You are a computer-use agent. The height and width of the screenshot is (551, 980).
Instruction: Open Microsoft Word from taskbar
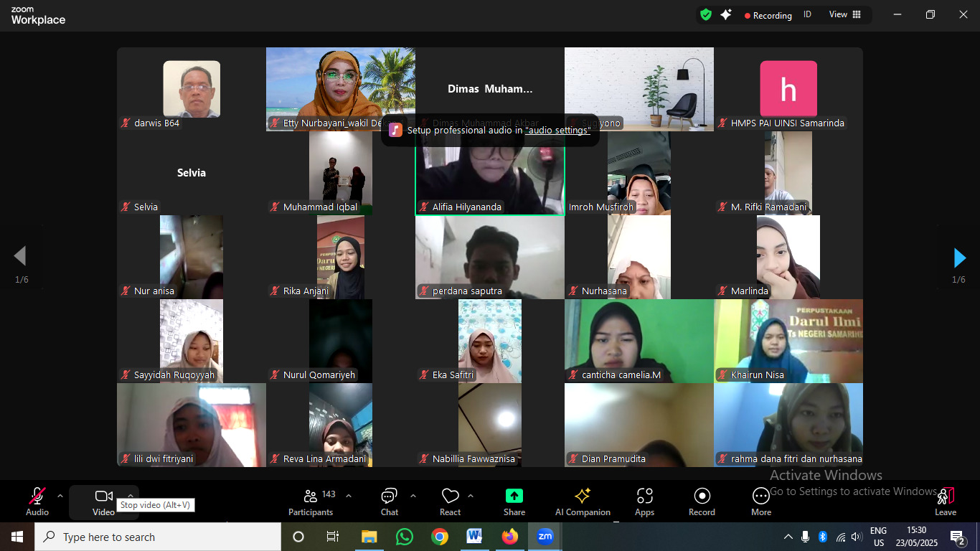pos(474,537)
